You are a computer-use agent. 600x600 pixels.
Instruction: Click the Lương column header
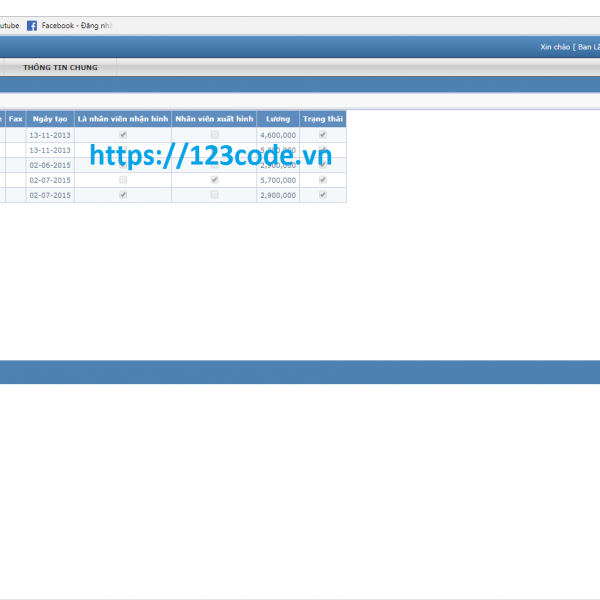tap(277, 118)
